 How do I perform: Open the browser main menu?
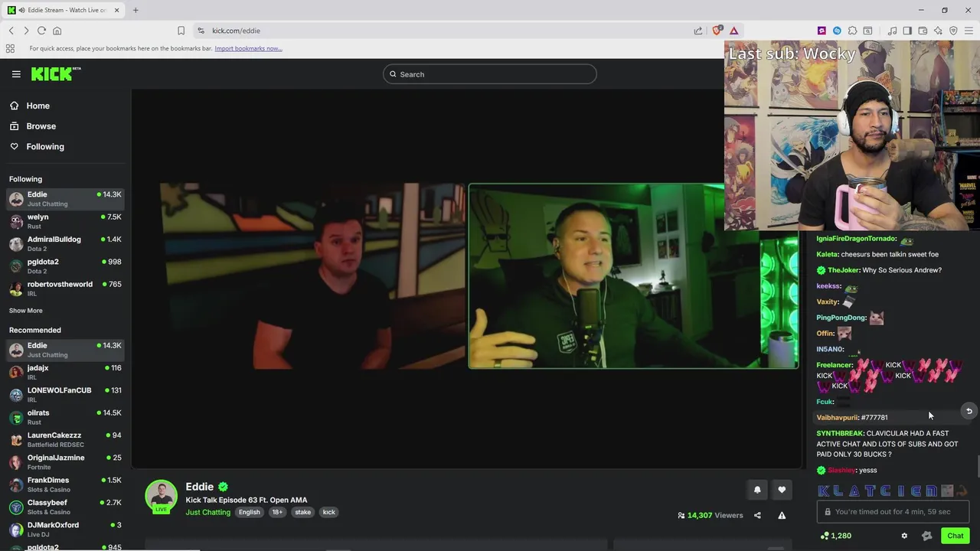pyautogui.click(x=969, y=31)
